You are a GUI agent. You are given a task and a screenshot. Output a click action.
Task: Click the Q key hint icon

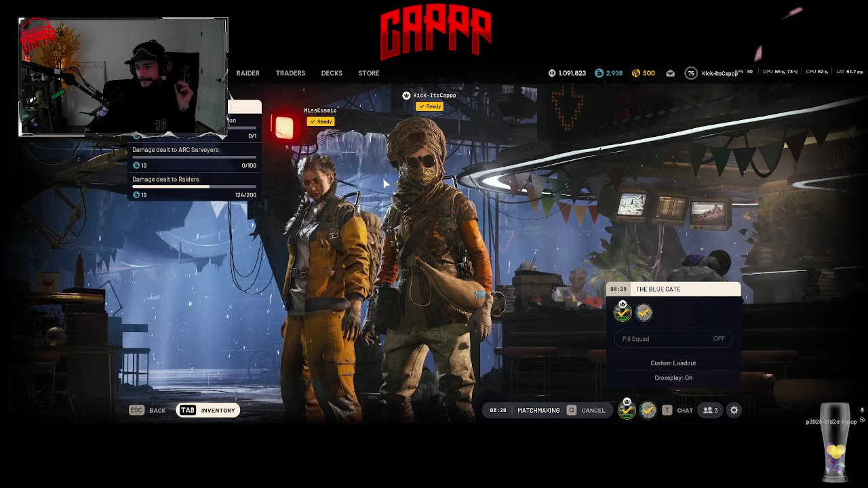[x=571, y=410]
